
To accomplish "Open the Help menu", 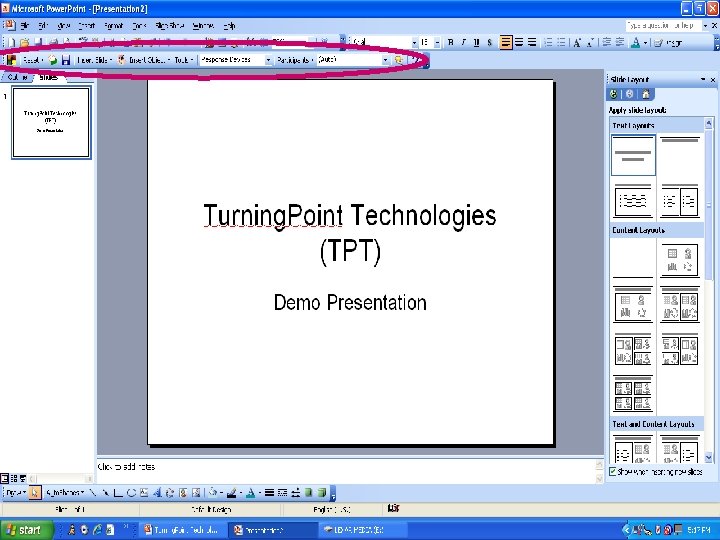I will [x=229, y=26].
